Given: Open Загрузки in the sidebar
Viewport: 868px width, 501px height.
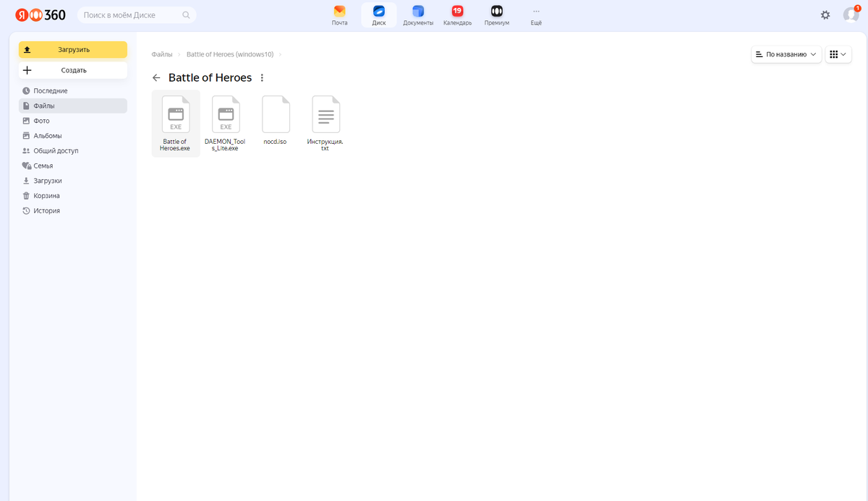Looking at the screenshot, I should [x=73, y=181].
